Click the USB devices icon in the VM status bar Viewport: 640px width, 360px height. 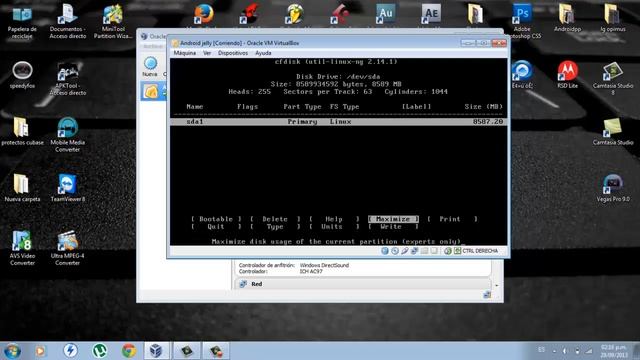tap(404, 251)
